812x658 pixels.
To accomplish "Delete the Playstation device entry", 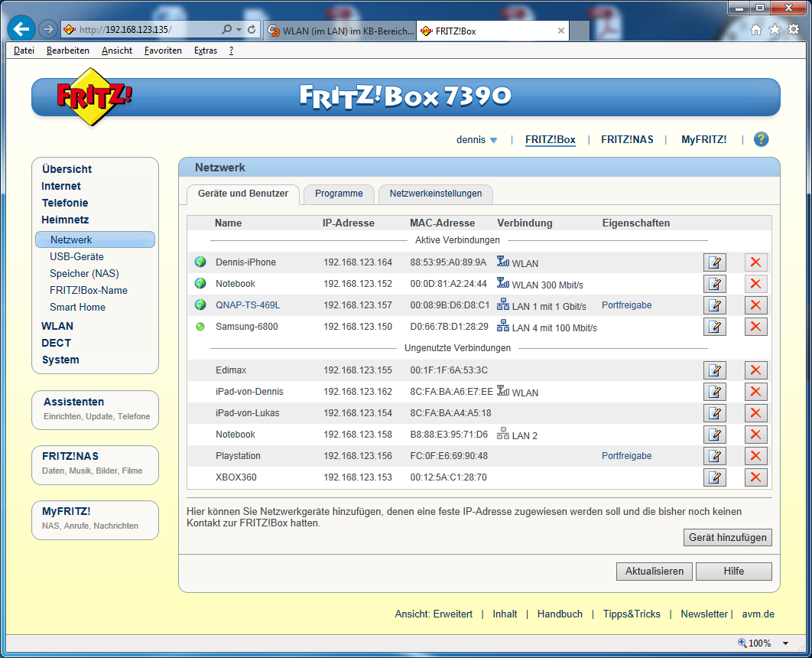I will [755, 456].
